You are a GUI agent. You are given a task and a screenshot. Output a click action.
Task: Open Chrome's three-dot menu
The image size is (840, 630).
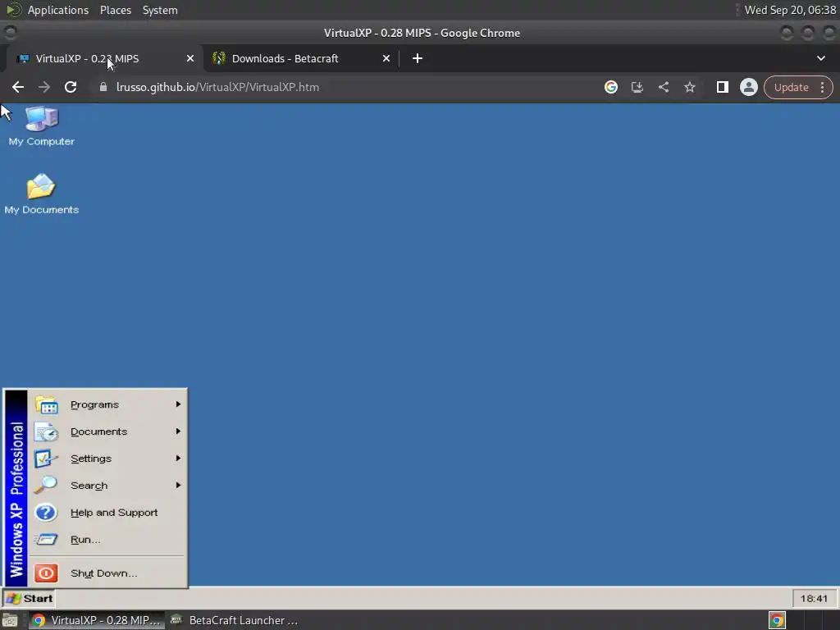click(x=822, y=87)
